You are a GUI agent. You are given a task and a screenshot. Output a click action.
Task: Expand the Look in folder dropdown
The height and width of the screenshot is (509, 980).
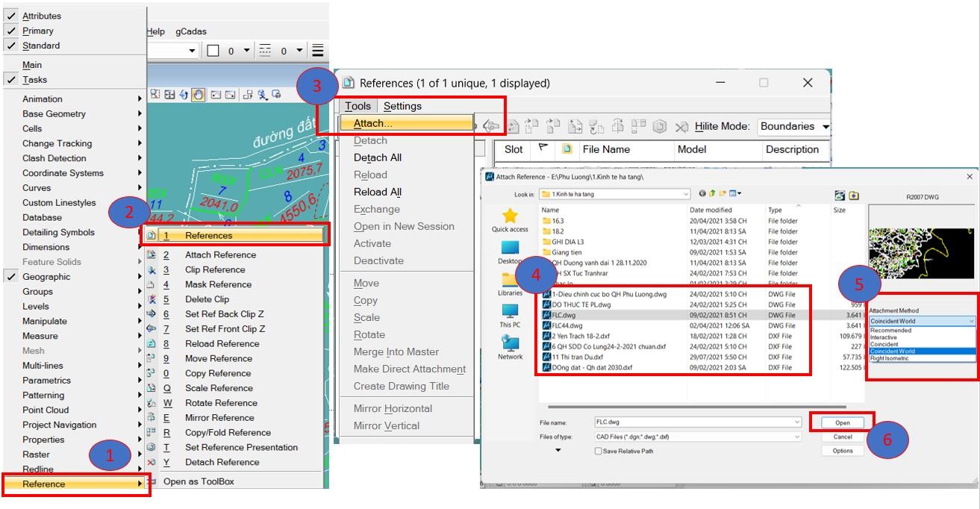coord(685,195)
